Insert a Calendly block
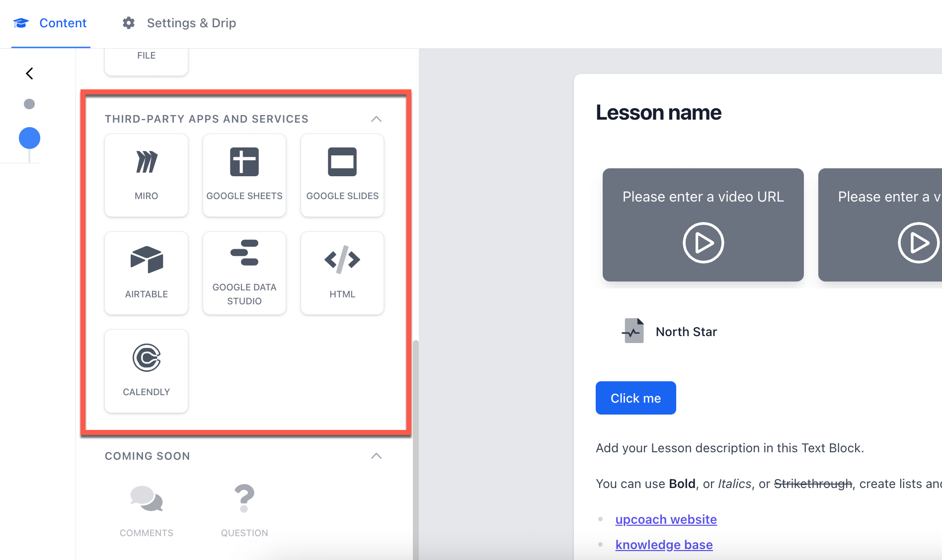 146,370
